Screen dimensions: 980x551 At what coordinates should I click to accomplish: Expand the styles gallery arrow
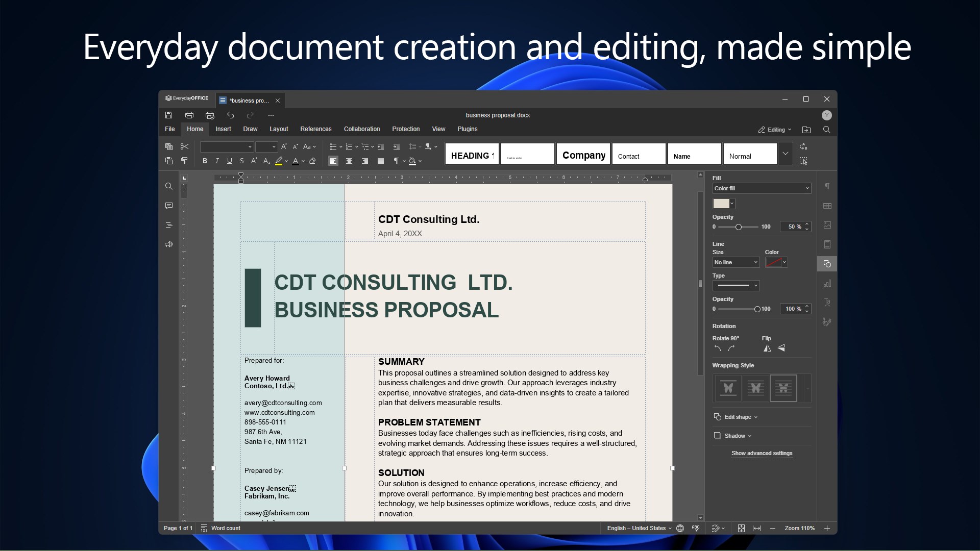785,153
